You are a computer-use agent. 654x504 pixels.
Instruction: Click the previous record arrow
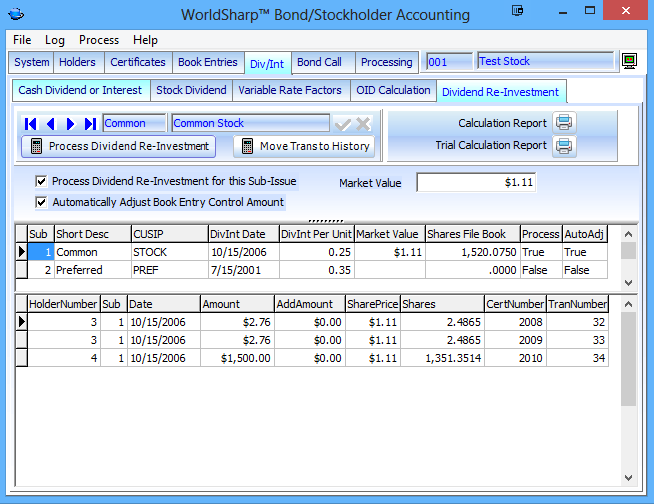pyautogui.click(x=51, y=124)
